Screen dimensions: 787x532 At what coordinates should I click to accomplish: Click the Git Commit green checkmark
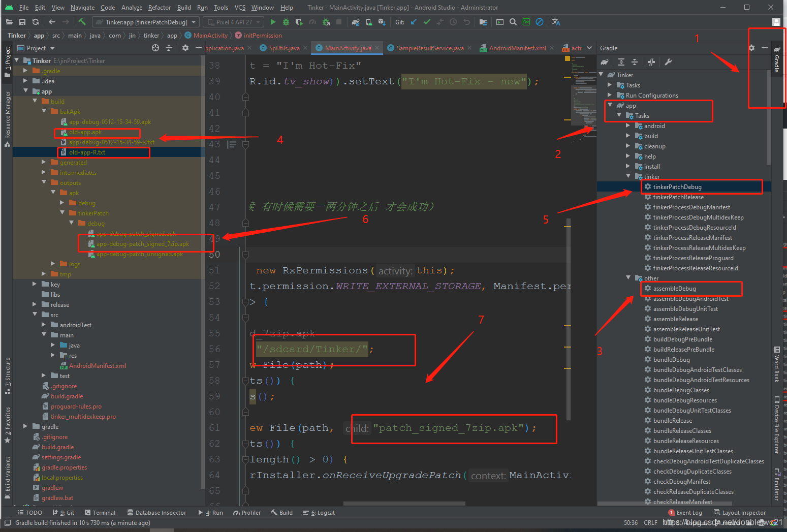click(x=427, y=22)
